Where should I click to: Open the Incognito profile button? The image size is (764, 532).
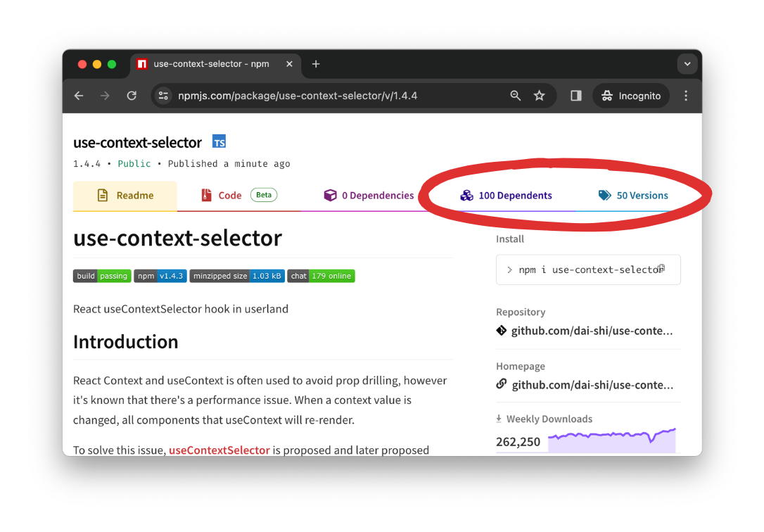pyautogui.click(x=630, y=96)
